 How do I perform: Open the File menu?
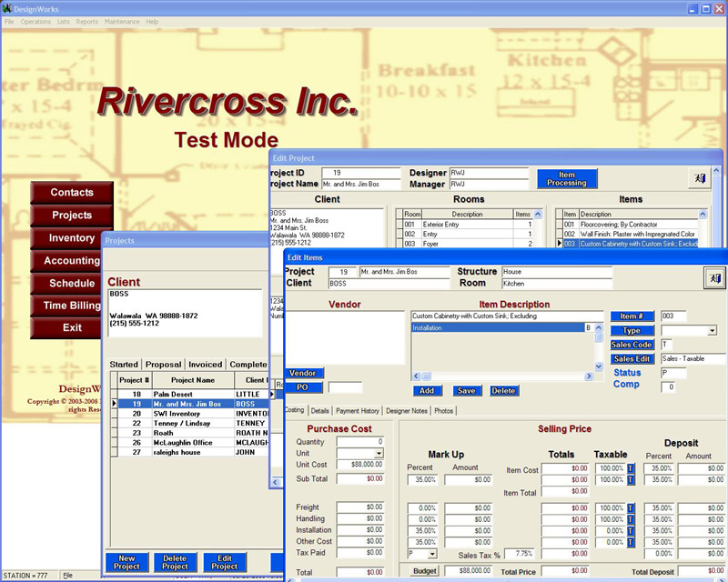9,22
